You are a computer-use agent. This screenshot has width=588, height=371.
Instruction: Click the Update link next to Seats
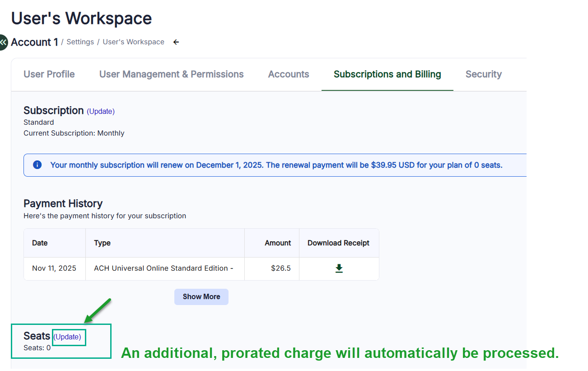(x=67, y=337)
